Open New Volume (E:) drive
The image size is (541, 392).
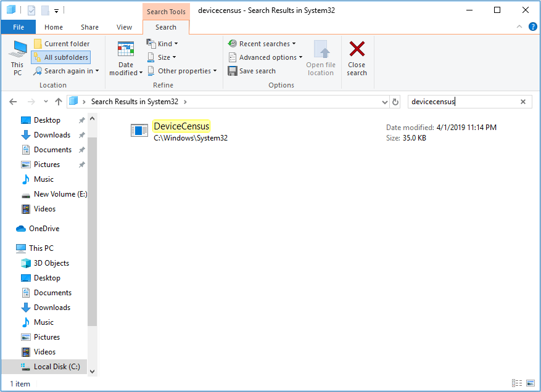tap(60, 194)
